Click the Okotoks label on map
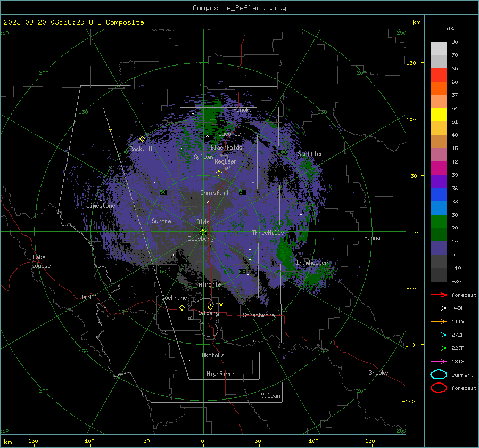Viewport: 479px width, 448px height. (213, 355)
